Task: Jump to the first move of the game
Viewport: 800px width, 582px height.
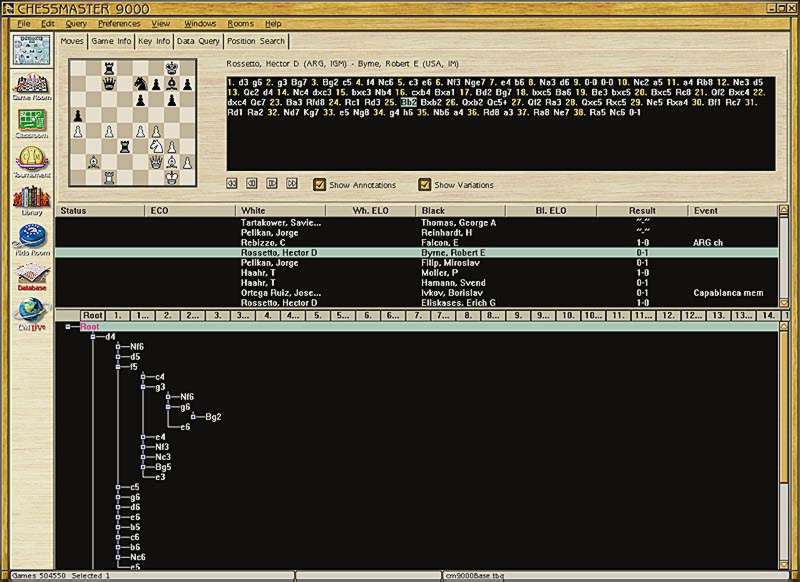Action: (x=232, y=183)
